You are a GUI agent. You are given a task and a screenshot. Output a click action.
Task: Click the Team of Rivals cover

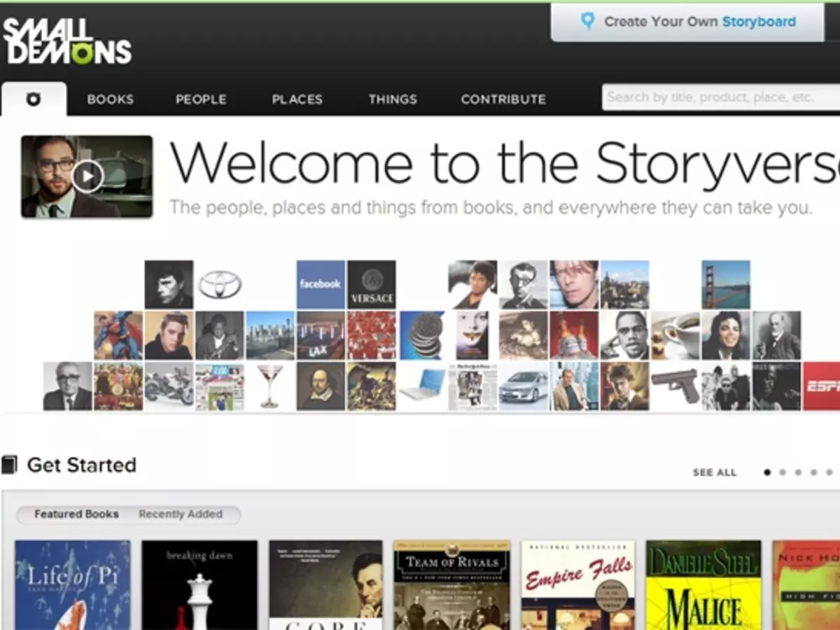[451, 588]
